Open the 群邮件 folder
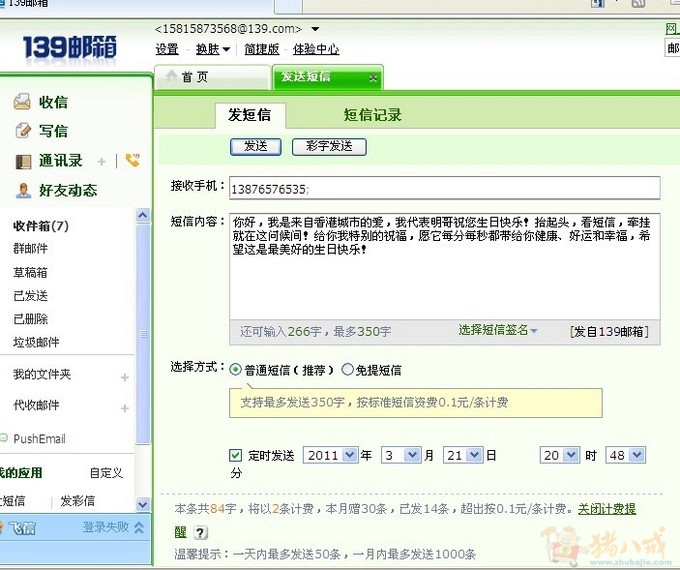This screenshot has height=570, width=680. coord(30,249)
